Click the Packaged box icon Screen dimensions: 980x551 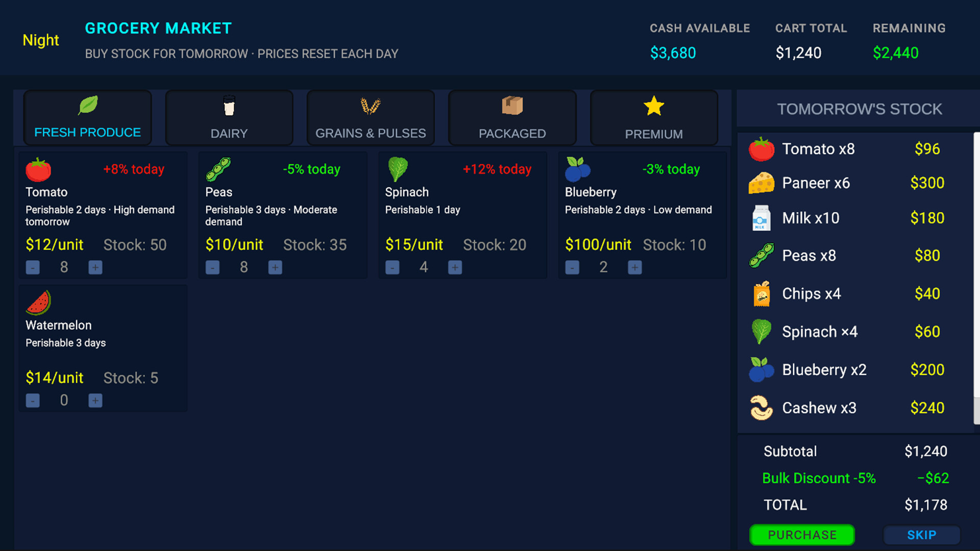point(512,105)
